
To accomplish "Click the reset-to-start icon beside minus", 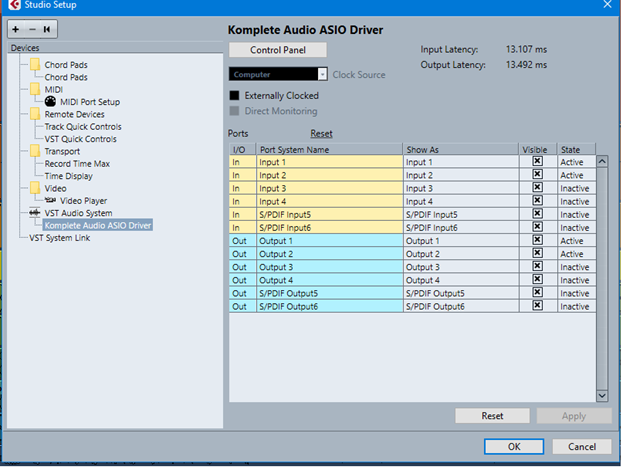I will [x=47, y=29].
